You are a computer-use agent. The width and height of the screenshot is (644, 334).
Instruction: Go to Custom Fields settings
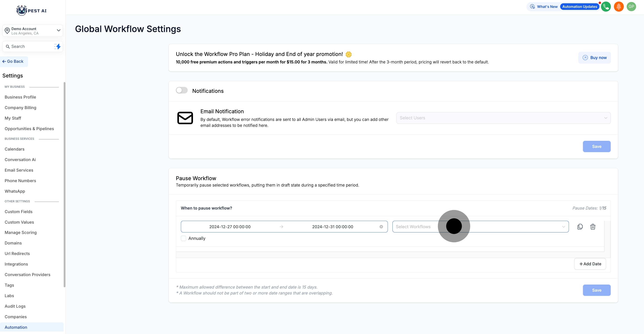coord(18,212)
